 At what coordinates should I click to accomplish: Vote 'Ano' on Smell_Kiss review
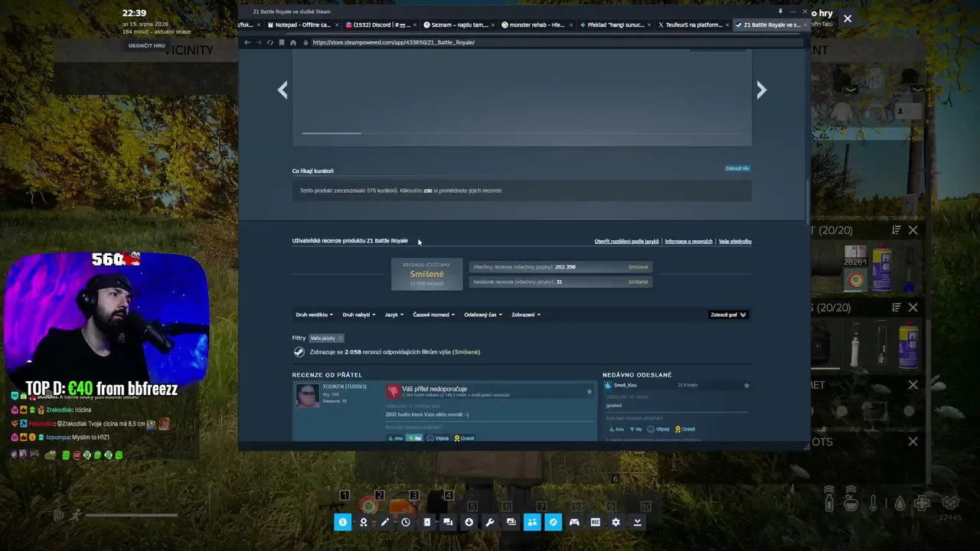pyautogui.click(x=616, y=429)
